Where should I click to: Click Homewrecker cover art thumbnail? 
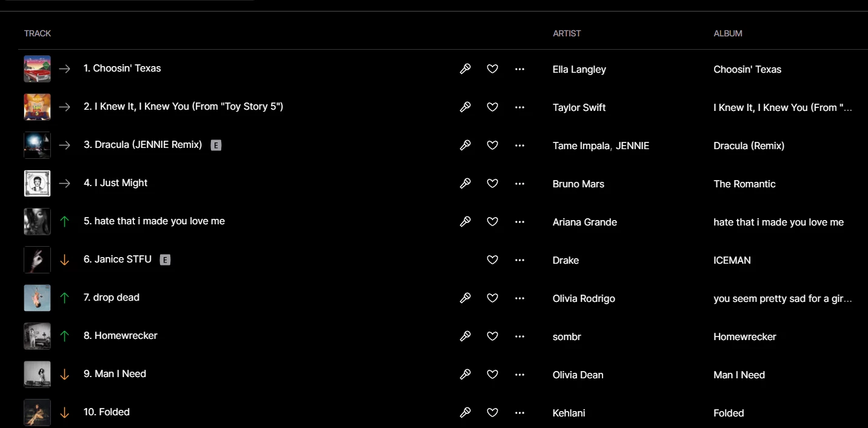[x=37, y=336]
